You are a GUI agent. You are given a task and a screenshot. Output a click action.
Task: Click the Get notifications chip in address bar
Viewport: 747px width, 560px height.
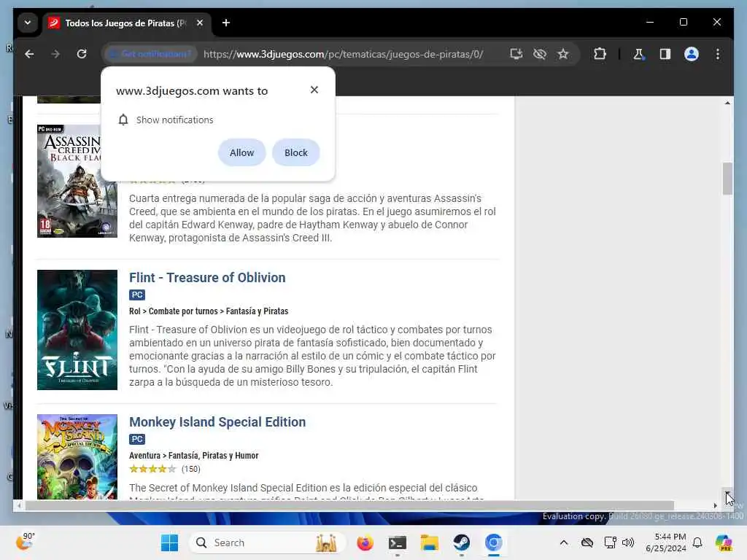(150, 54)
